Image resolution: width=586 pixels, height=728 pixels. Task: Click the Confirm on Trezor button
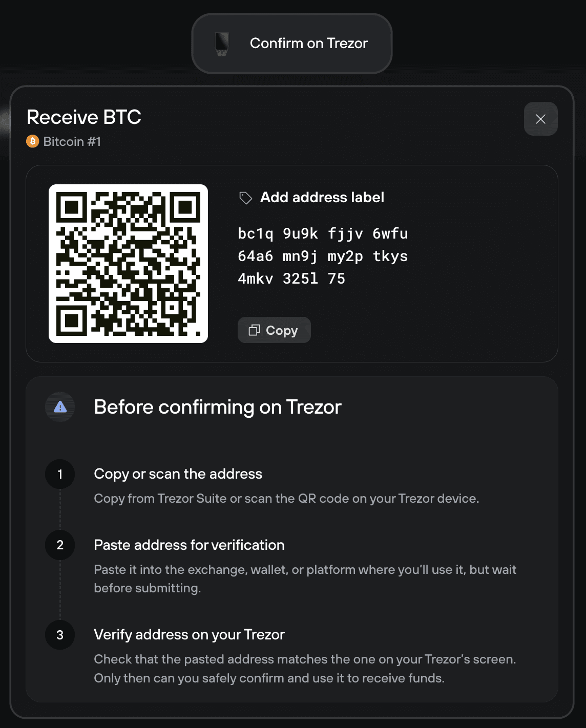pos(291,43)
